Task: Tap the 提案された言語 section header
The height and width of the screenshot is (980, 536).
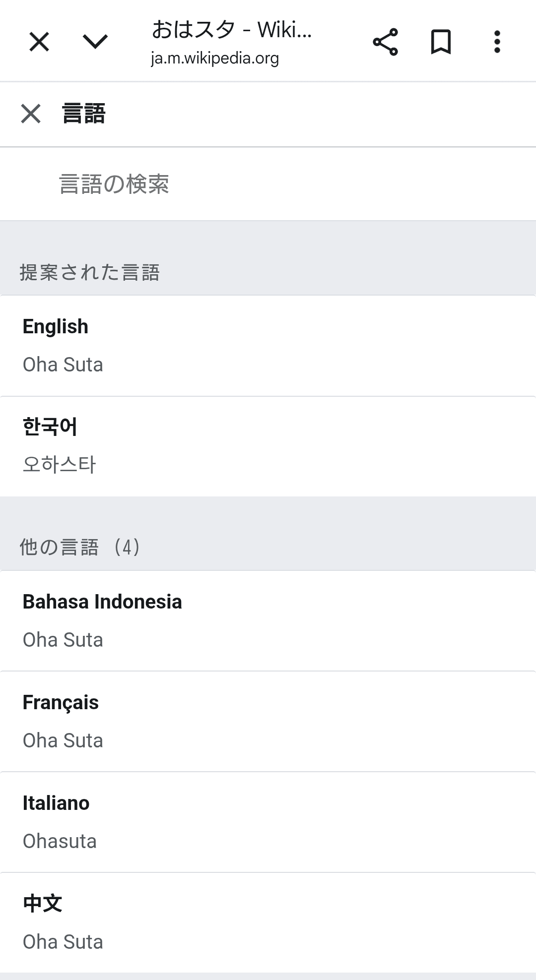Action: pyautogui.click(x=90, y=272)
